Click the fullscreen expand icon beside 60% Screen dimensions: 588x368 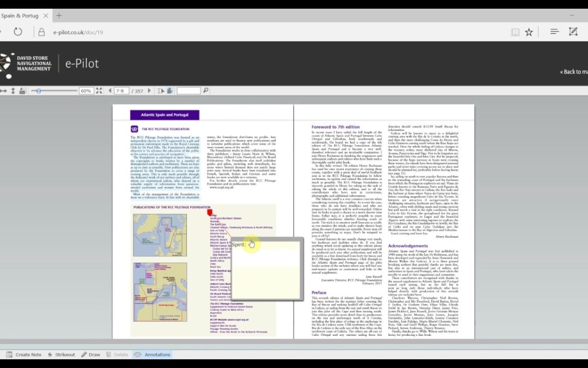(x=99, y=91)
